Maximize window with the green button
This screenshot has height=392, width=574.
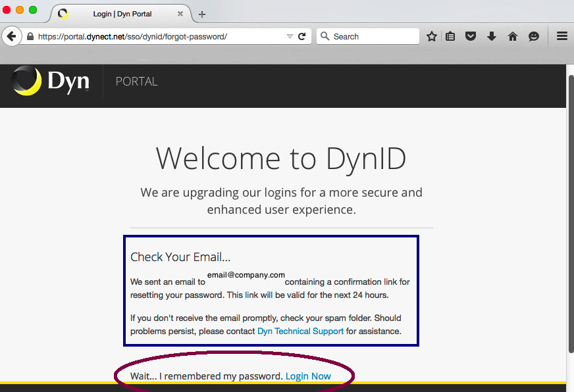tap(33, 10)
